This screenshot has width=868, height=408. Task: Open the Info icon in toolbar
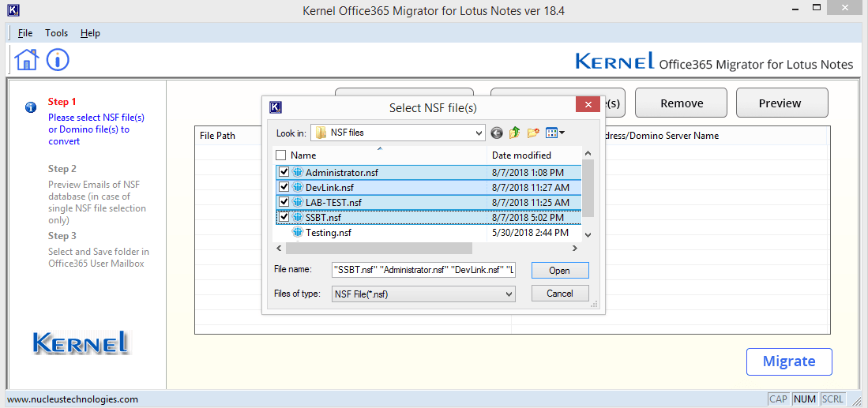coord(58,59)
